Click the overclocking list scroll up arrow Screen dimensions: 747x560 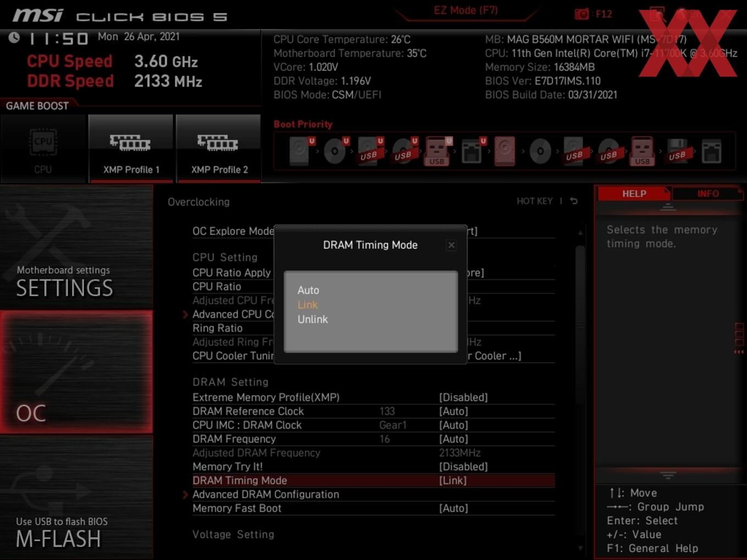[581, 233]
